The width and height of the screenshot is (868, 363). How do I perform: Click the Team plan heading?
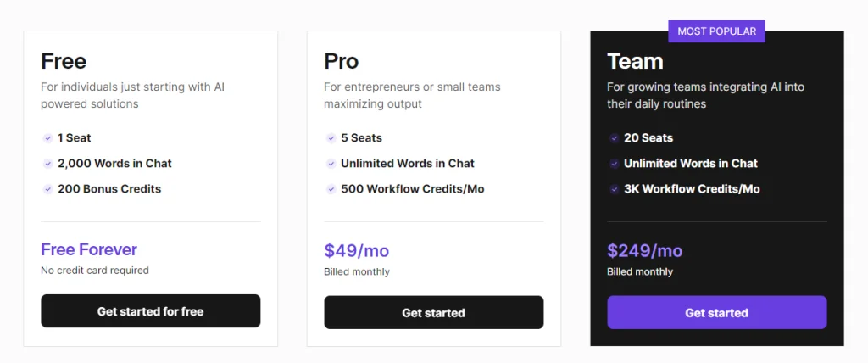(635, 61)
